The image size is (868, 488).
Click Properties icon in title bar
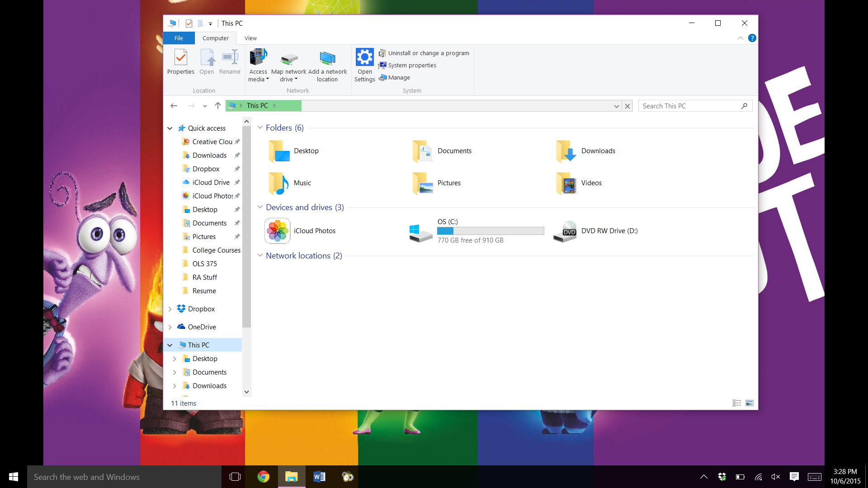pyautogui.click(x=189, y=23)
